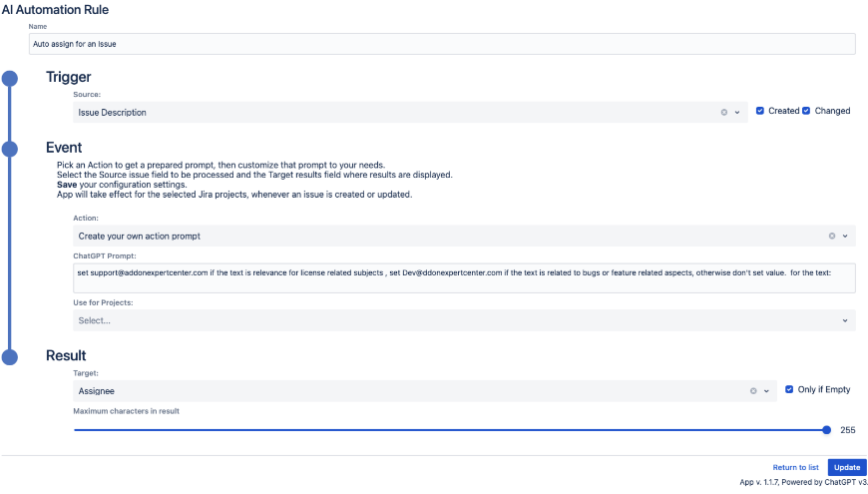868x494 pixels.
Task: Expand the Target field dropdown
Action: (x=766, y=392)
